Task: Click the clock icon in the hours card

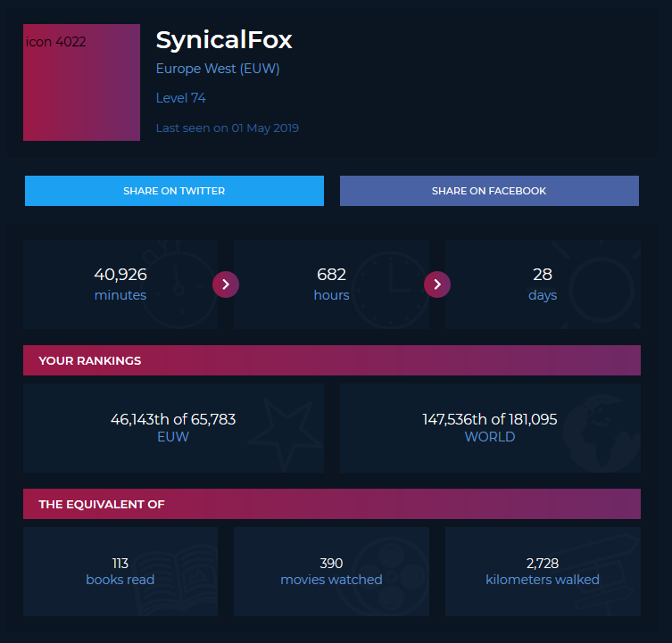Action: coord(390,291)
